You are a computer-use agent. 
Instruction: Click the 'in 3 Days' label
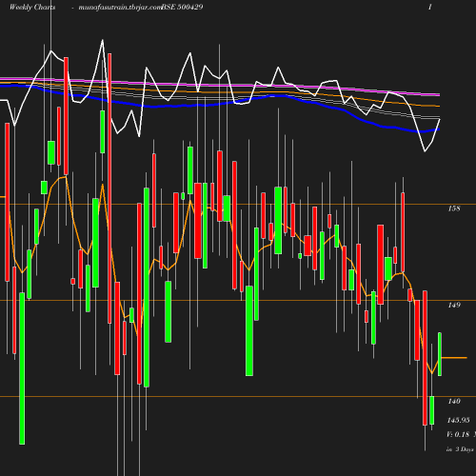(460, 449)
